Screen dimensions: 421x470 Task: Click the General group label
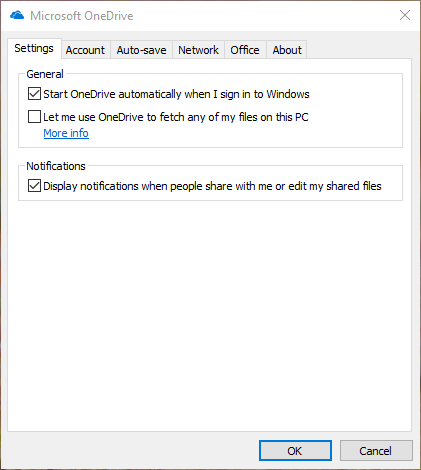pos(45,74)
